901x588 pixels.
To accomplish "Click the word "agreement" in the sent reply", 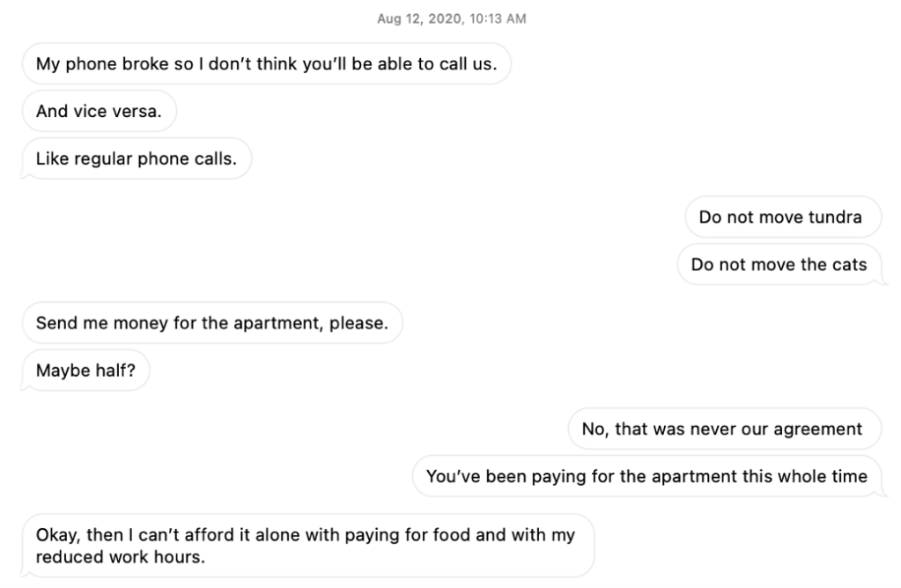I will pos(825,429).
